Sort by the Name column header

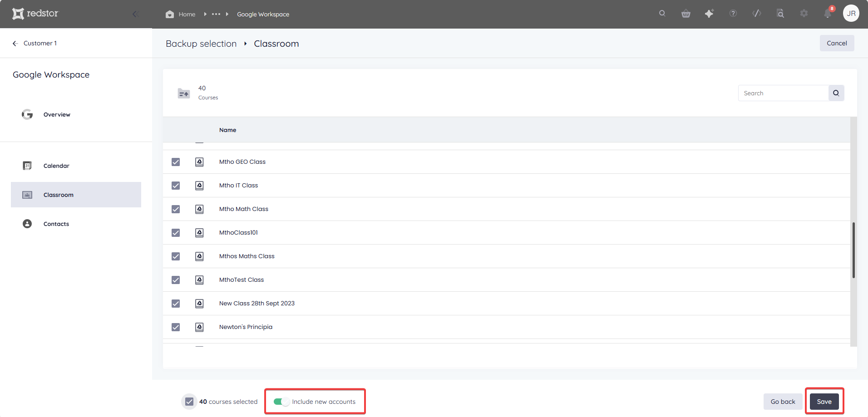227,130
